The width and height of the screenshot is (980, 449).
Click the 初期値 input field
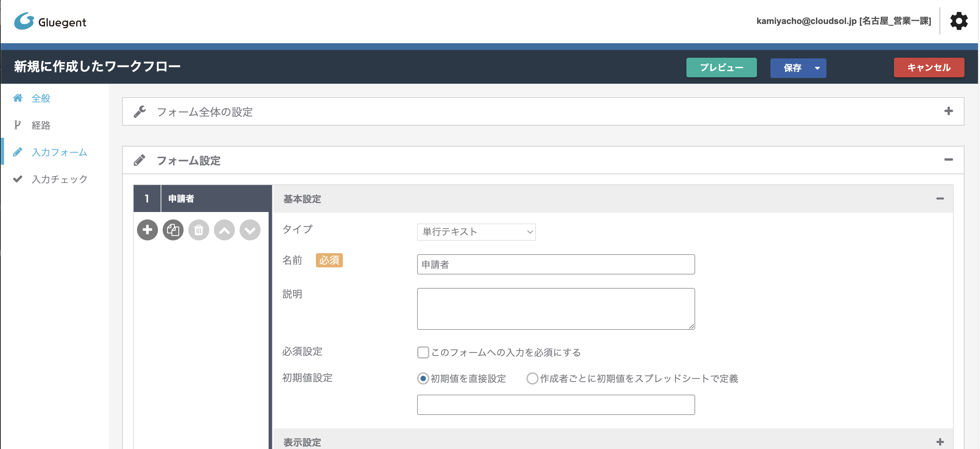tap(556, 404)
